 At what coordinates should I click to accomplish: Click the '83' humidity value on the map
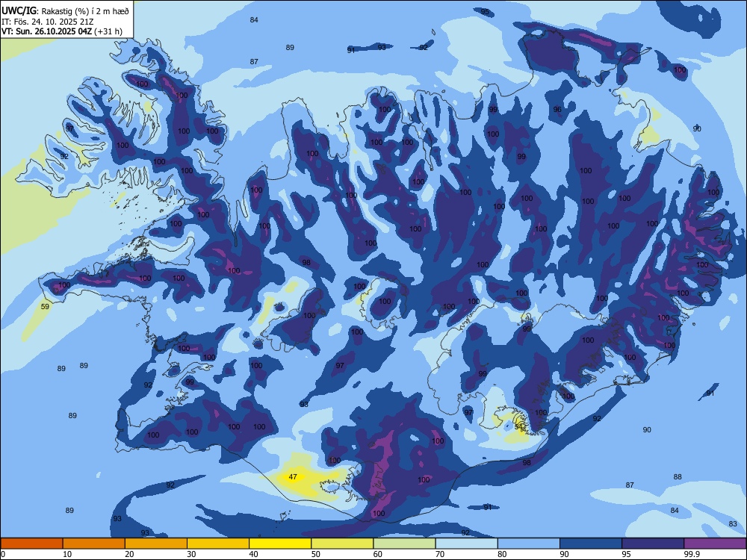point(733,524)
